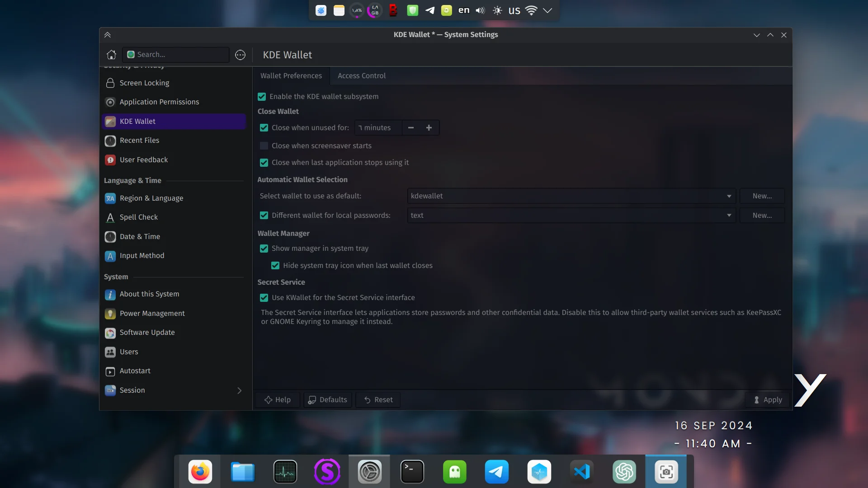Click the Search settings field
The image size is (868, 488).
[176, 55]
